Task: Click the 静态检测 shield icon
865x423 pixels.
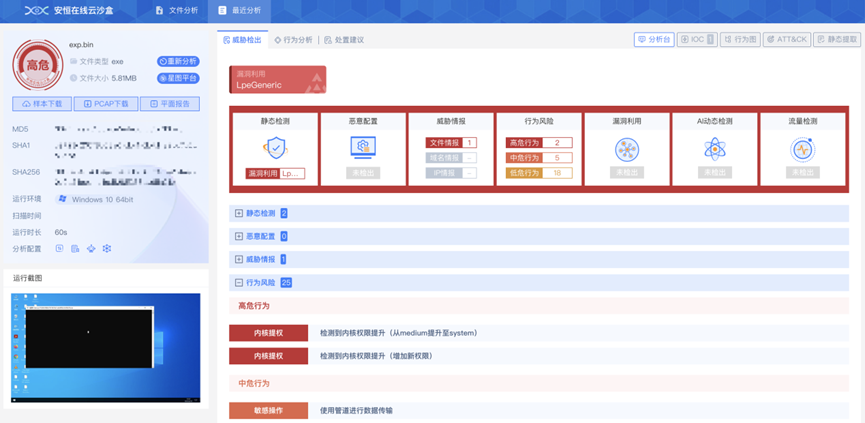Action: (x=274, y=148)
